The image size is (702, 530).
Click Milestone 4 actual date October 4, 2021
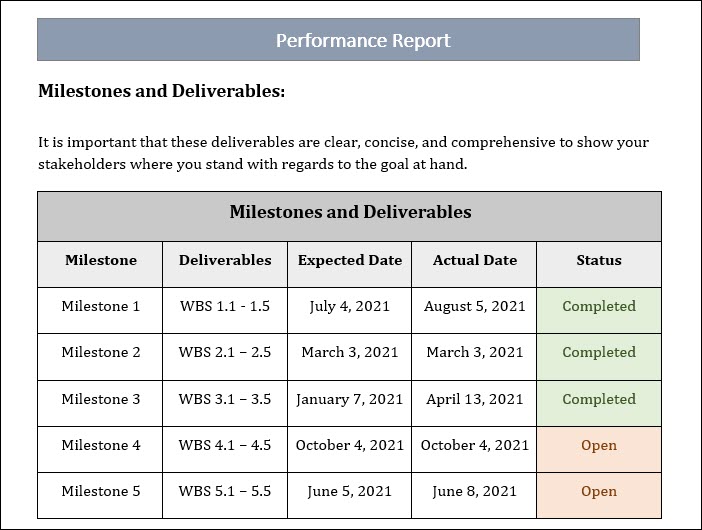pyautogui.click(x=474, y=449)
